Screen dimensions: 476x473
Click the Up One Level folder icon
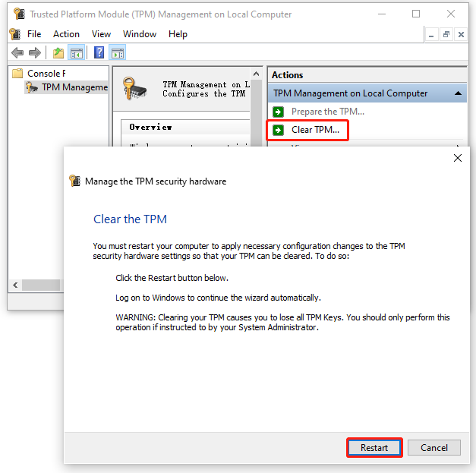(58, 53)
